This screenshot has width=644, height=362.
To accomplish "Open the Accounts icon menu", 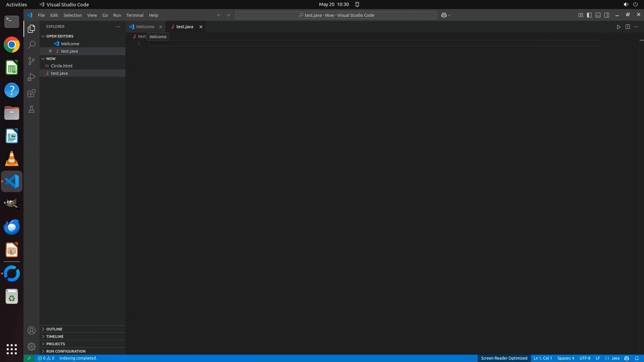I will [x=32, y=331].
